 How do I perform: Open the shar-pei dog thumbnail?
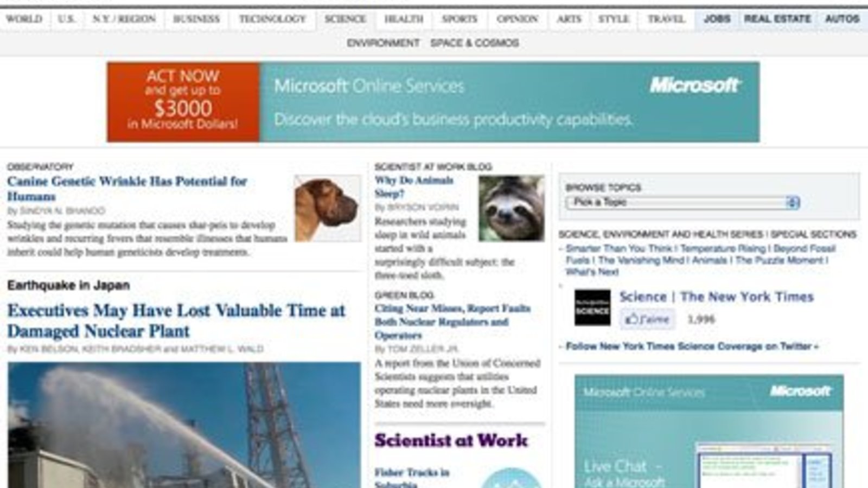tap(327, 208)
